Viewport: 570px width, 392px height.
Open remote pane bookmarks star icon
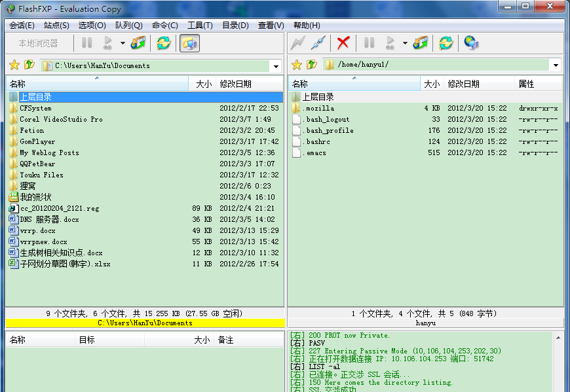[x=297, y=65]
